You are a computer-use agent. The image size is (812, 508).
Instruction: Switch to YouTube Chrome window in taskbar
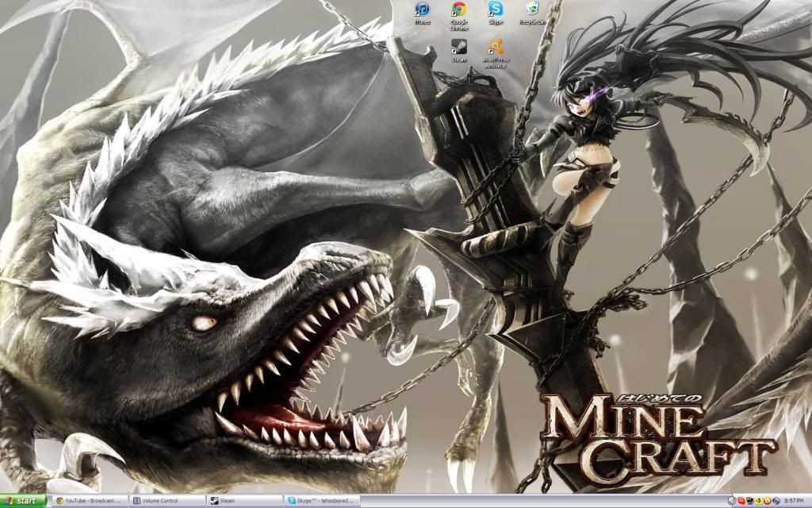click(x=88, y=501)
